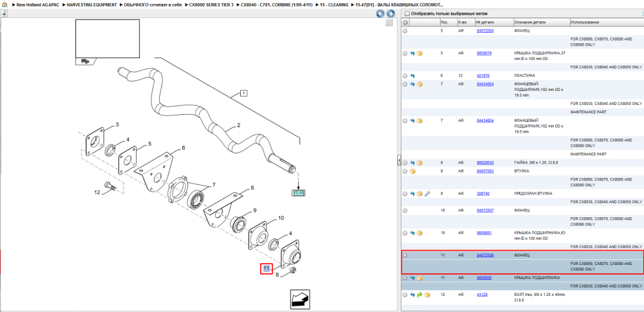Image resolution: width=644 pixels, height=312 pixels.
Task: Sort by 'Описание детали' column header
Action: [542, 22]
